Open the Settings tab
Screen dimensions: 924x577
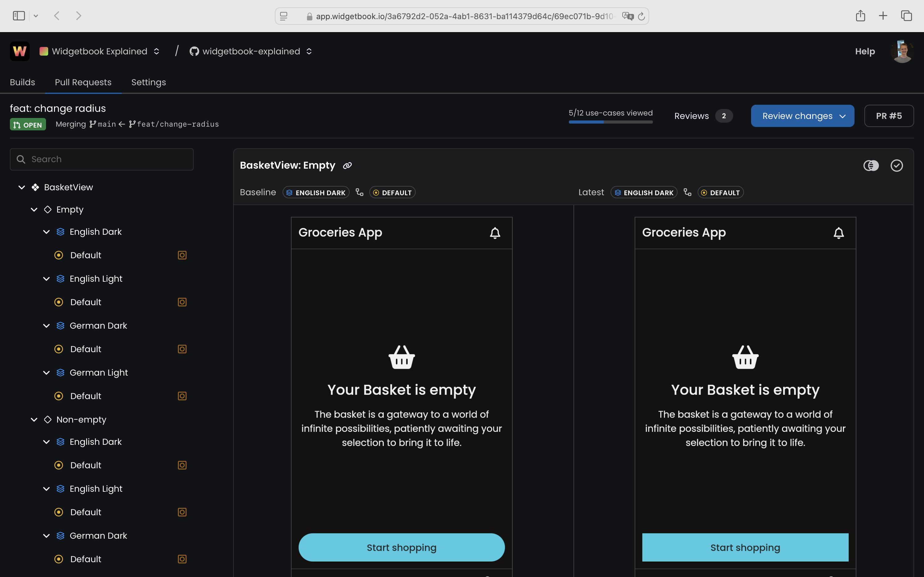149,82
